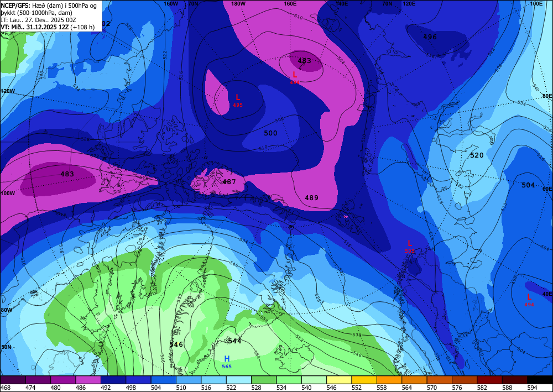Click the red 'L' above value 495
The image size is (553, 392).
click(238, 97)
